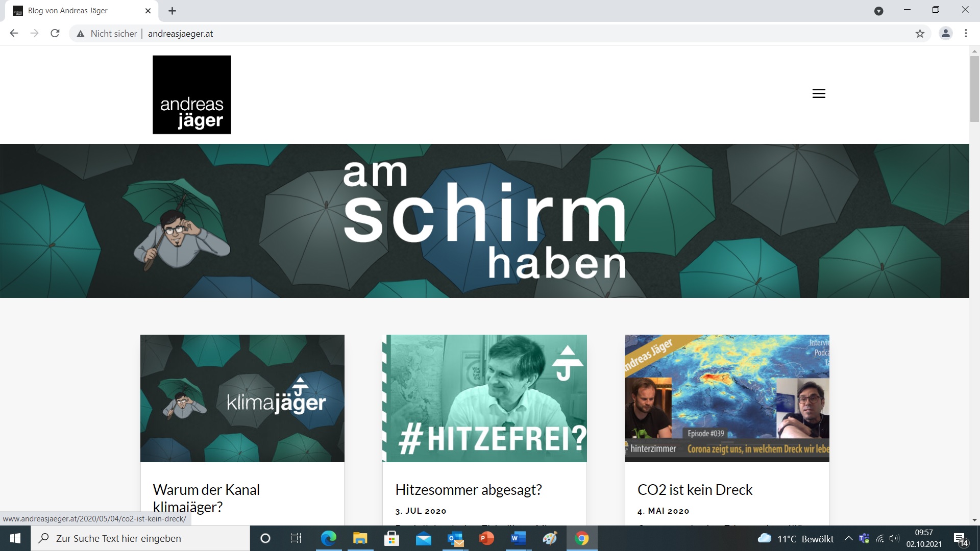Click the address bar URL
This screenshot has width=980, height=551.
pos(181,34)
